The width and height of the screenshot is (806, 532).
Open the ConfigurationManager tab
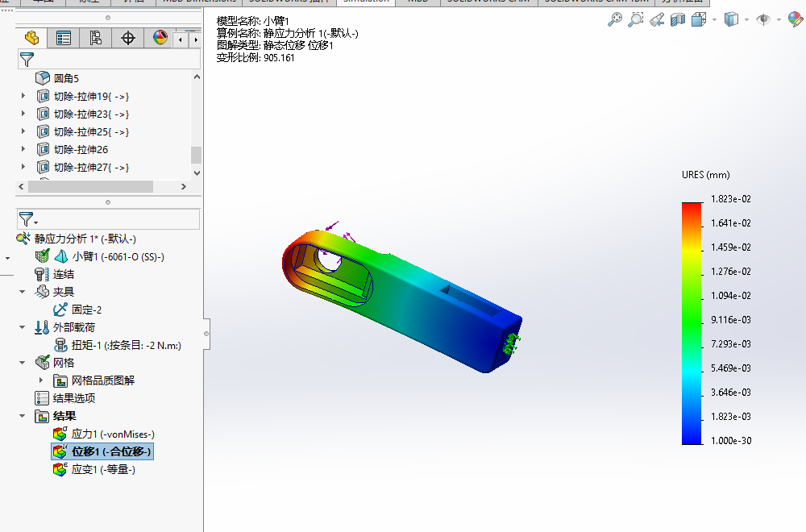pyautogui.click(x=96, y=38)
